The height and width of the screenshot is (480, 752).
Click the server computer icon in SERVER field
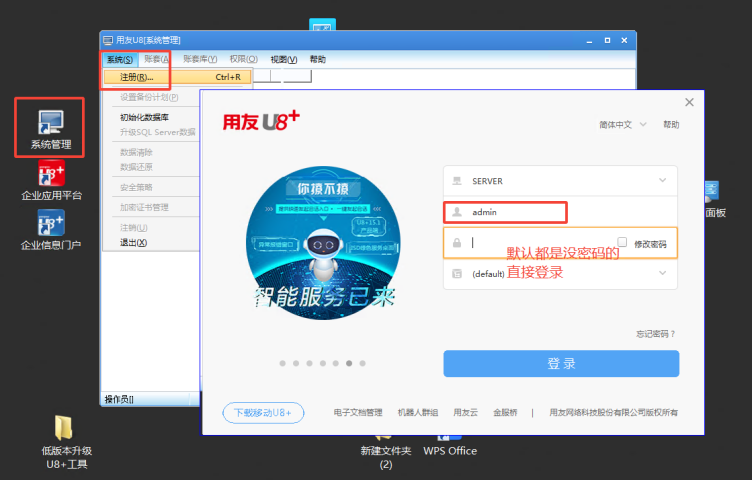pos(457,181)
